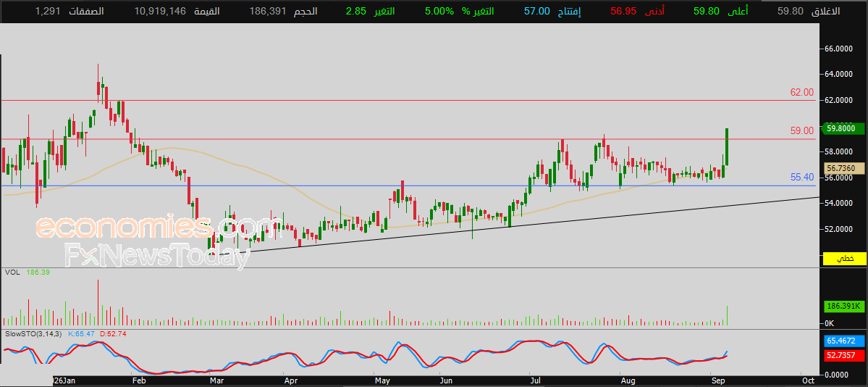Click the 54.0000 price axis label
This screenshot has width=868, height=387.
(839, 204)
